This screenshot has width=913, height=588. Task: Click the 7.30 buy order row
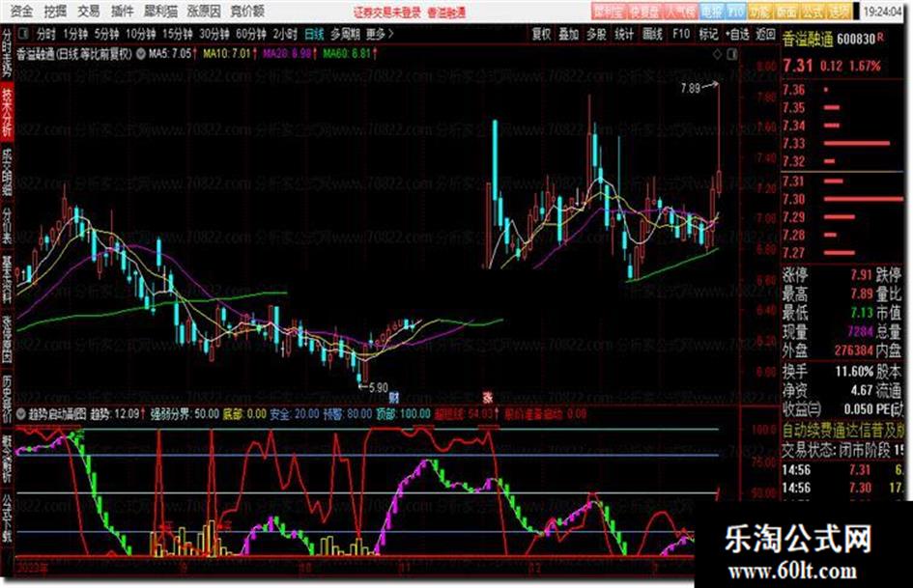pos(842,199)
